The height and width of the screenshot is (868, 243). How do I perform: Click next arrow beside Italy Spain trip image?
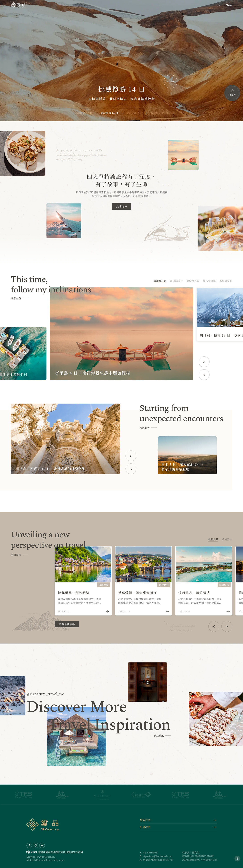(131, 456)
